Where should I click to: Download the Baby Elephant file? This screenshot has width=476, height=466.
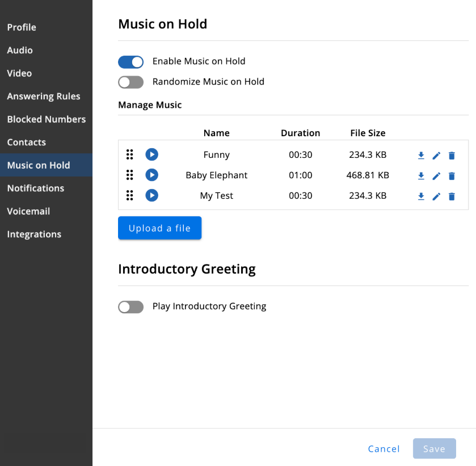pos(421,176)
